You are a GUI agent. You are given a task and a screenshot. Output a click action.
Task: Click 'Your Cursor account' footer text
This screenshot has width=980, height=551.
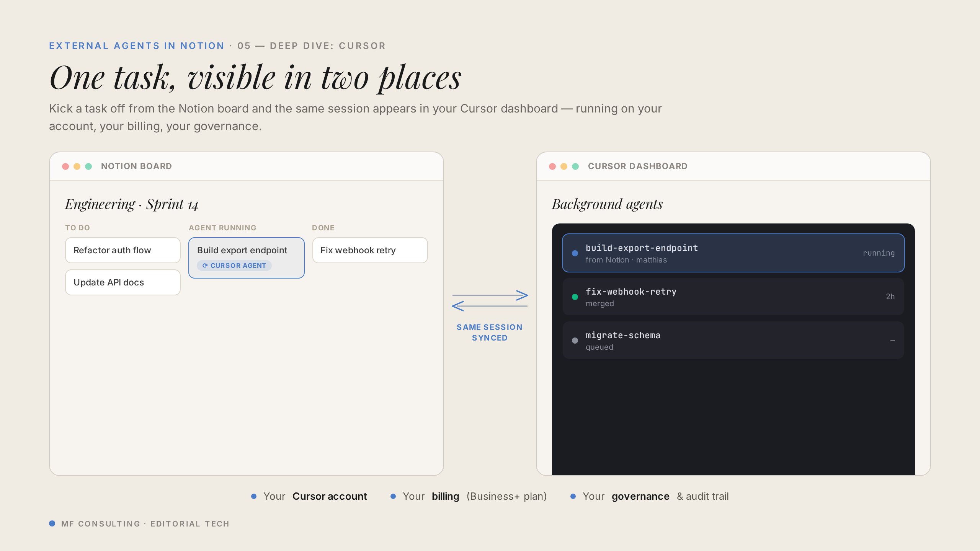315,496
